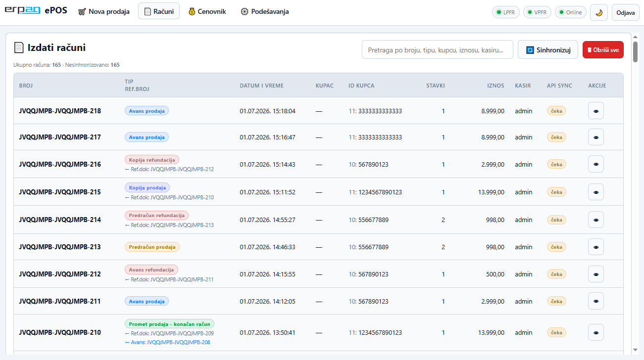Click Ref.dok JVQQJMPB-JVQQJMPB-212 reference
Image resolution: width=644 pixels, height=360 pixels.
pyautogui.click(x=169, y=169)
